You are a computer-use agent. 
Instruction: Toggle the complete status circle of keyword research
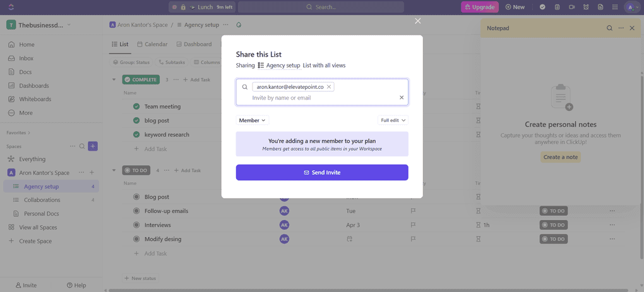(136, 134)
